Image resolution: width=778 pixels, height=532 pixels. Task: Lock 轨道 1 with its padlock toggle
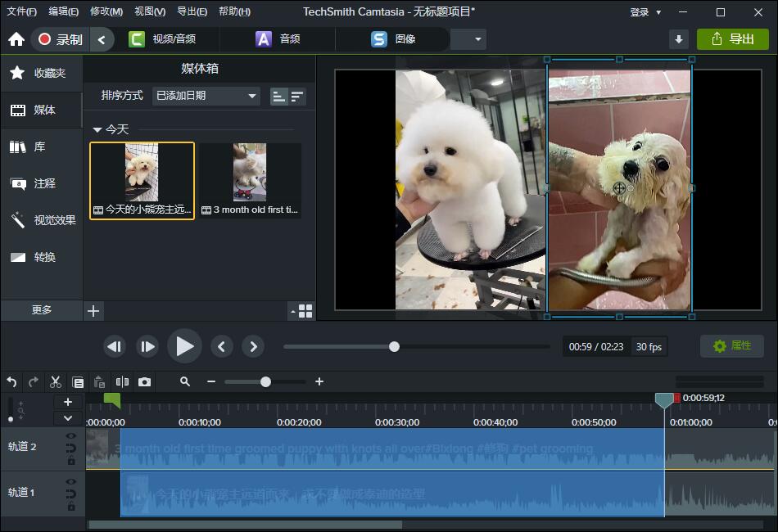[71, 505]
